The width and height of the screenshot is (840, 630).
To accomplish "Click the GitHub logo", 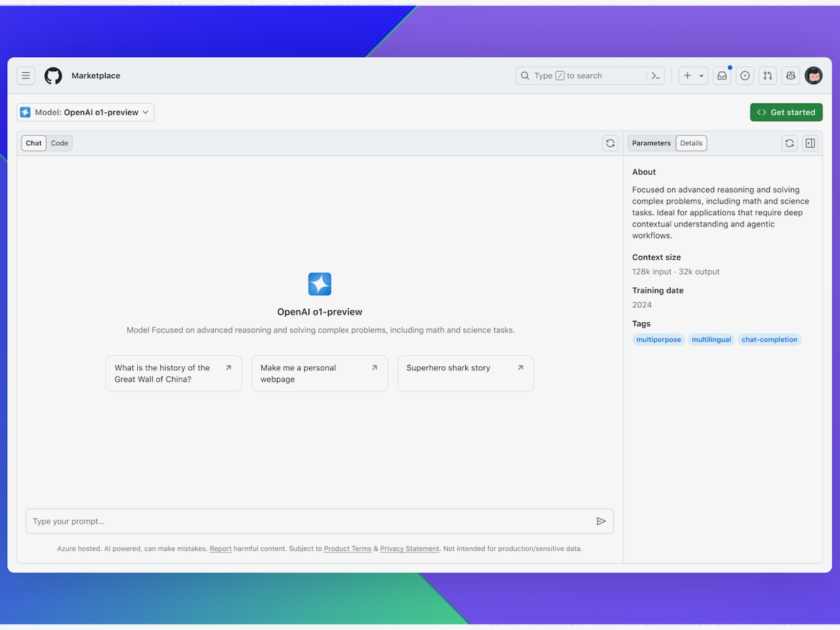I will click(x=53, y=75).
